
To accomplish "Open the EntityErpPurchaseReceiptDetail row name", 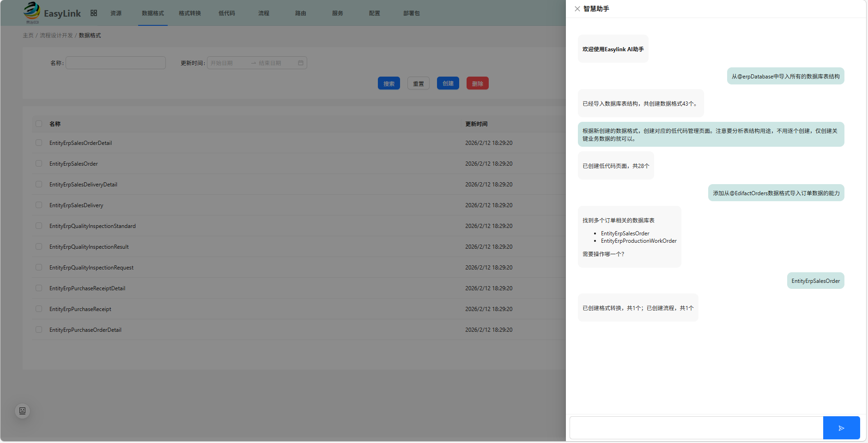I will (x=87, y=288).
